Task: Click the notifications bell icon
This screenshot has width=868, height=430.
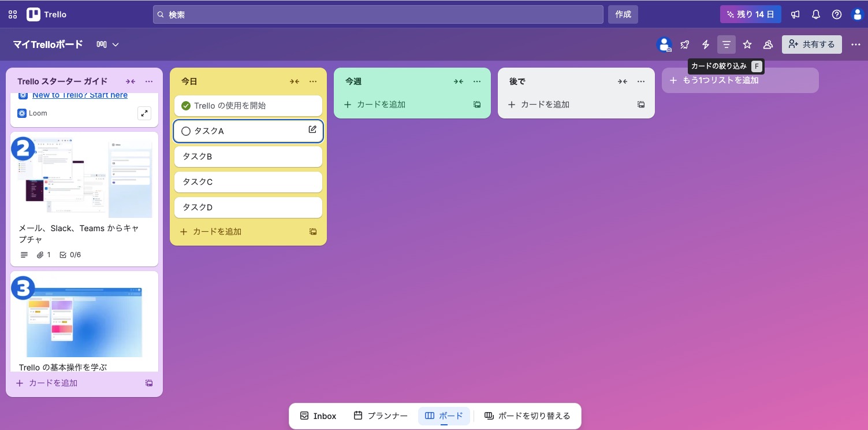Action: tap(816, 14)
